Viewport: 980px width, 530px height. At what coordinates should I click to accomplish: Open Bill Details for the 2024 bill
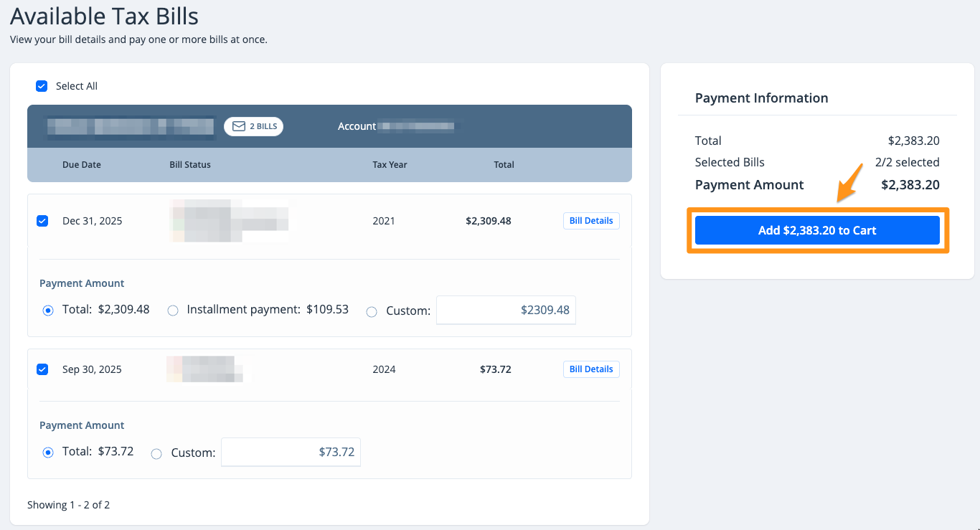[590, 369]
